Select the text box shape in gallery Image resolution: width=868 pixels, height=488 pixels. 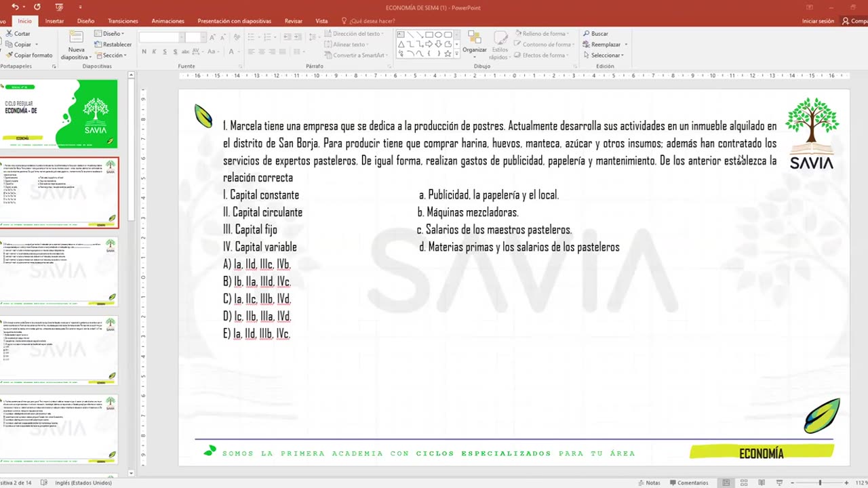pyautogui.click(x=401, y=35)
